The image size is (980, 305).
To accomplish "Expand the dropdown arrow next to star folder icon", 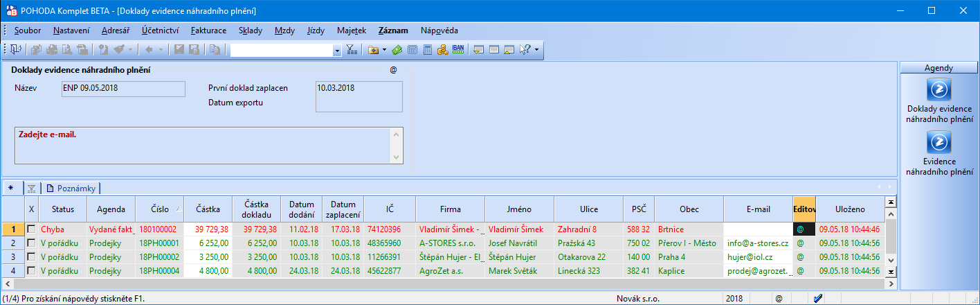I will tap(384, 49).
